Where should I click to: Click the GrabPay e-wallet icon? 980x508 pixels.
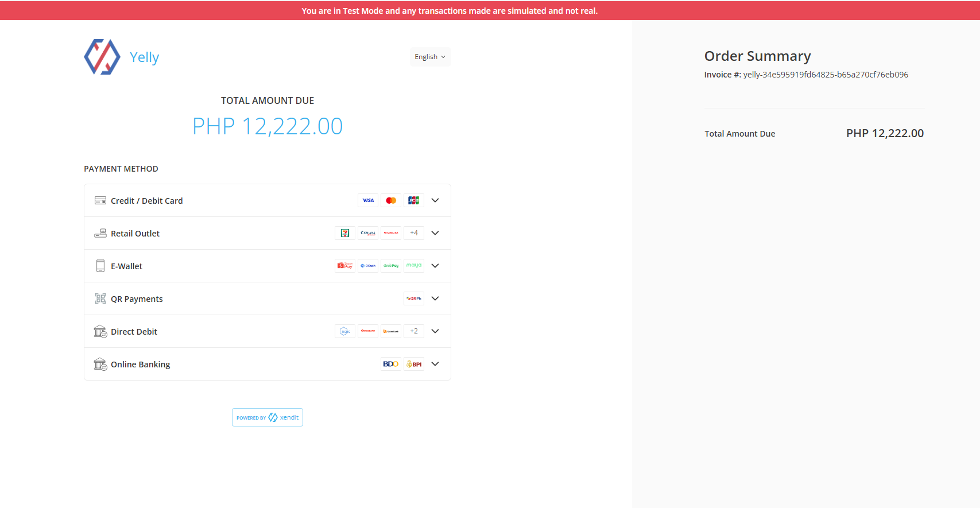391,266
